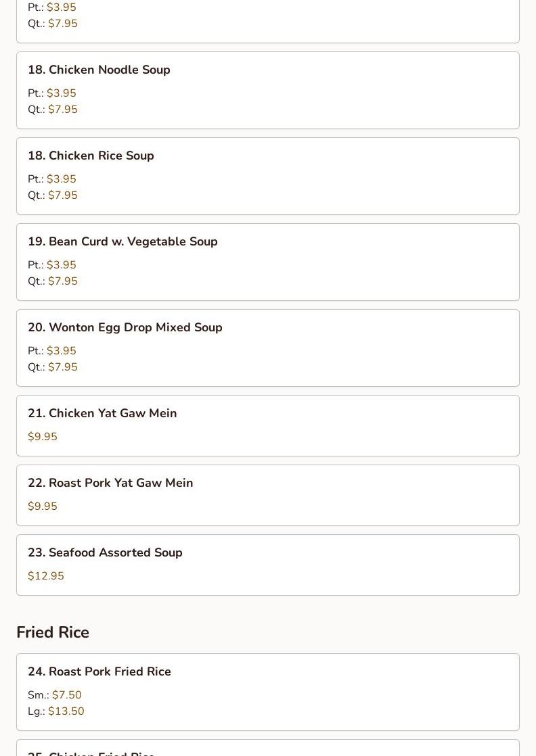This screenshot has width=536, height=756.
Task: Choose 23. Seafood Assorted Soup
Action: [268, 565]
